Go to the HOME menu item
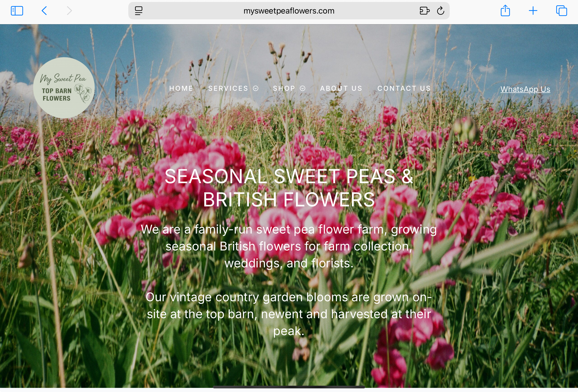578x392 pixels. point(181,88)
